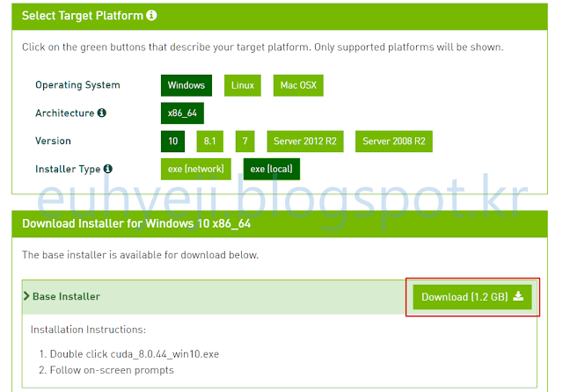Viewport: 563px width, 392px height.
Task: Choose Server 2012 R2 version
Action: point(305,142)
